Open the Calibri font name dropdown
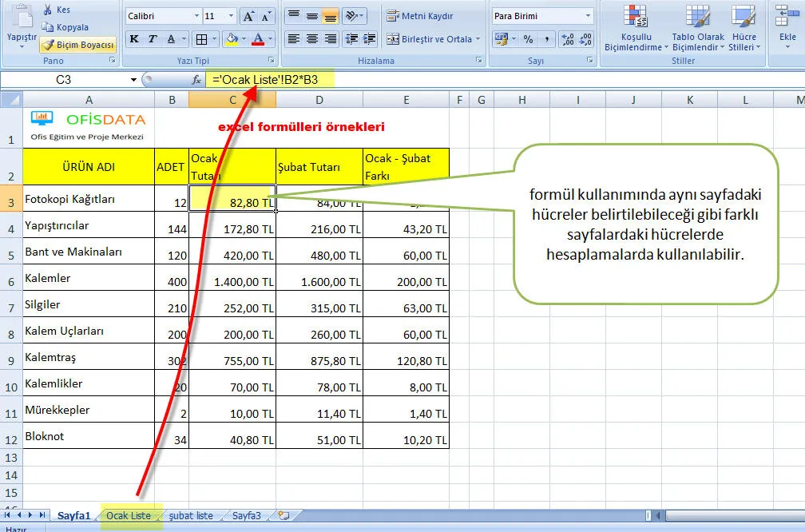 (196, 16)
